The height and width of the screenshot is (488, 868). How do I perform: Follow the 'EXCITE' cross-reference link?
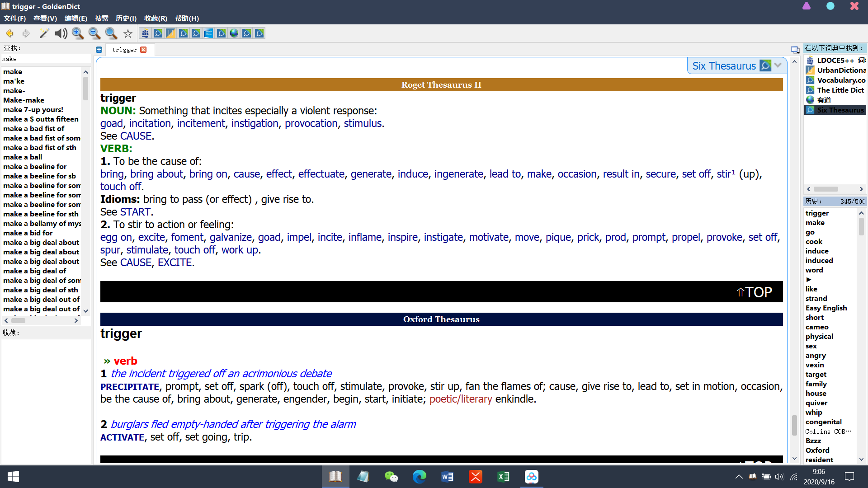tap(175, 263)
